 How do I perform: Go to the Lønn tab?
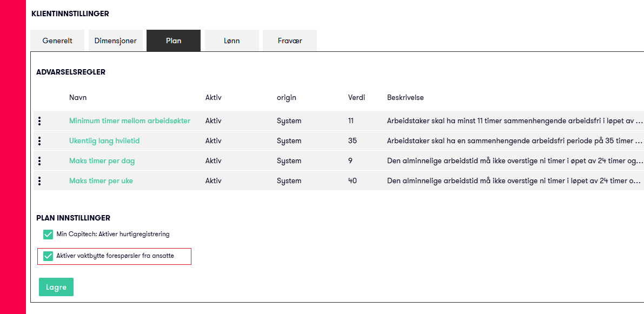[231, 41]
